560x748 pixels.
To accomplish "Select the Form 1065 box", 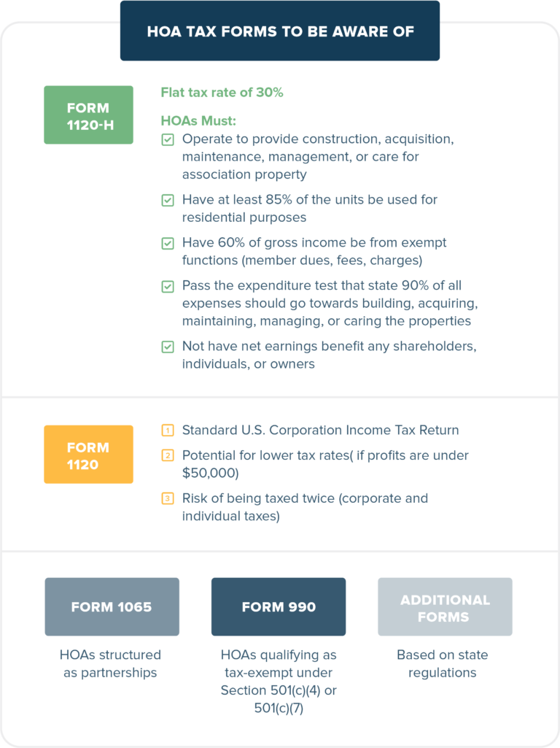I will 112,606.
